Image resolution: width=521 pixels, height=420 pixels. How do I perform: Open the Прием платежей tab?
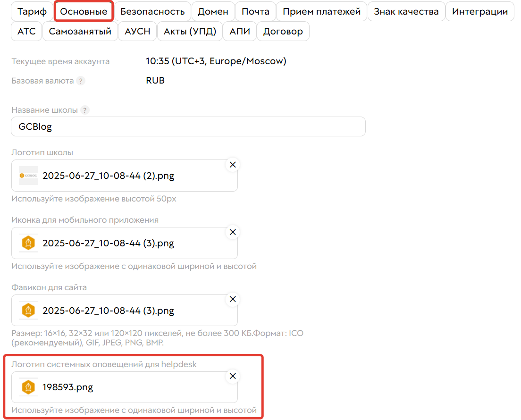pos(322,12)
